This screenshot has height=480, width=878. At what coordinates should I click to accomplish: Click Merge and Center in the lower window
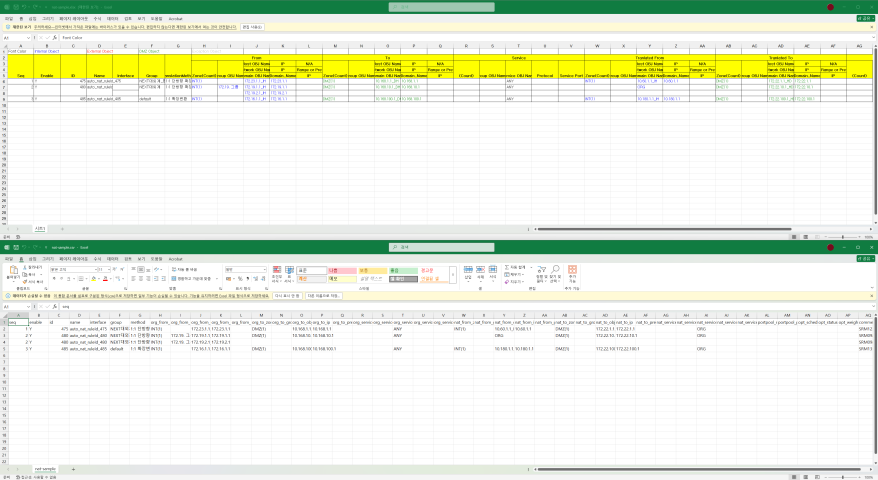(x=192, y=278)
